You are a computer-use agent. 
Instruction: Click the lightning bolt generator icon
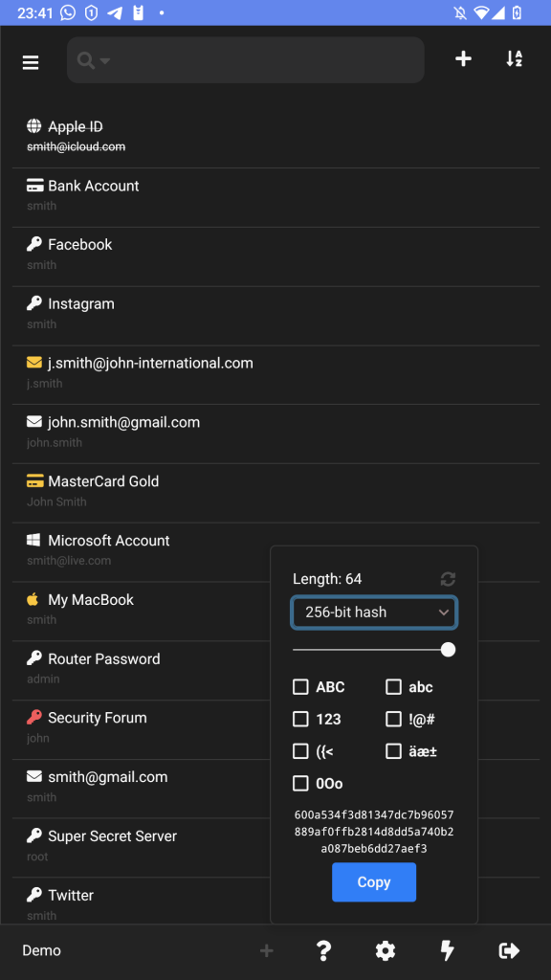pos(448,950)
